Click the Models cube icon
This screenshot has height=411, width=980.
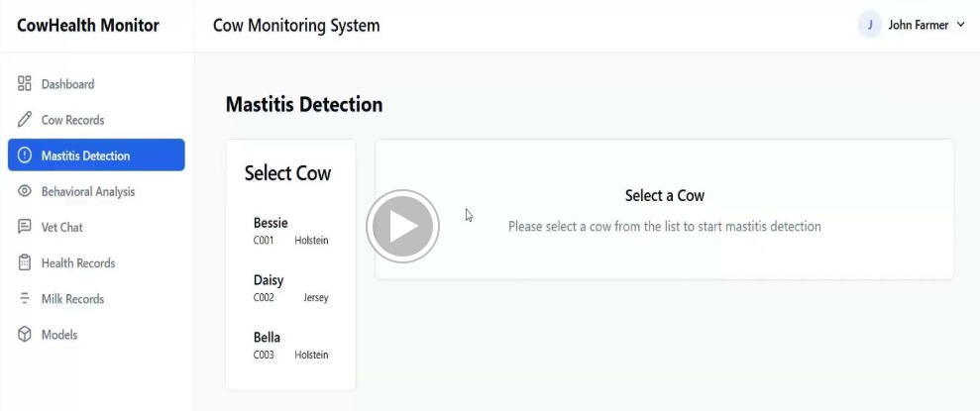click(x=25, y=335)
